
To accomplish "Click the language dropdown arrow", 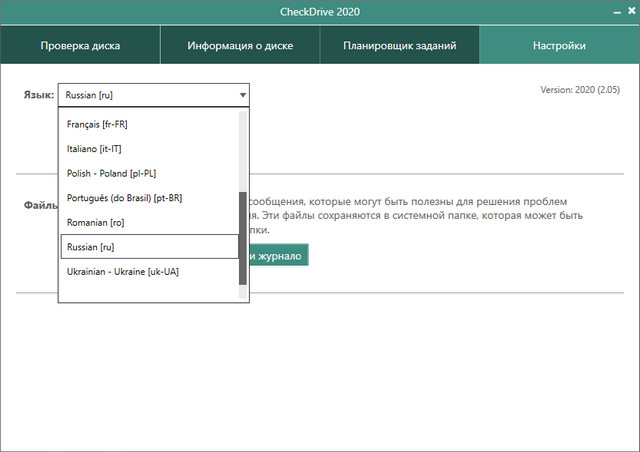I will coord(243,95).
